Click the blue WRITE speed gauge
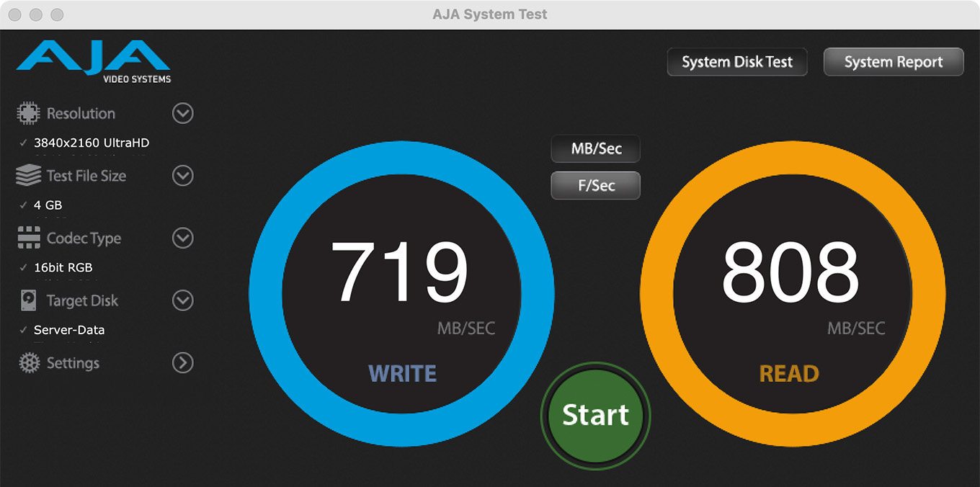The image size is (980, 487). [401, 294]
